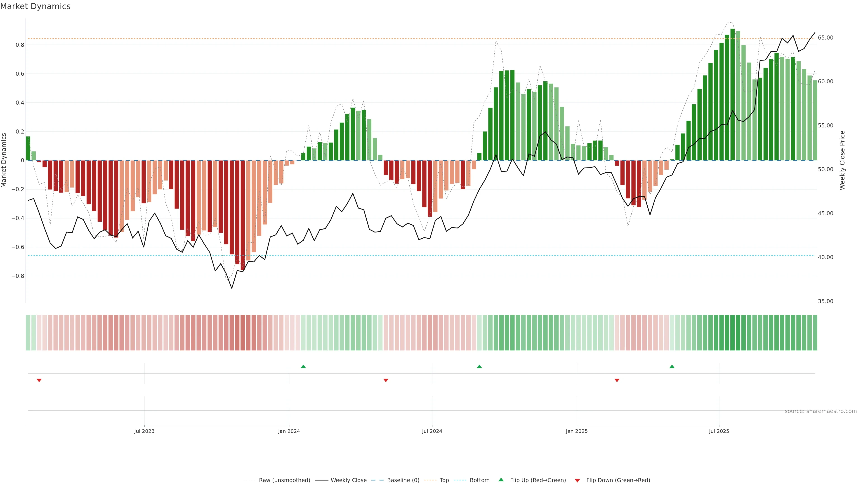Click the red flip-down triangle at the chart start
The image size is (868, 488).
click(39, 380)
